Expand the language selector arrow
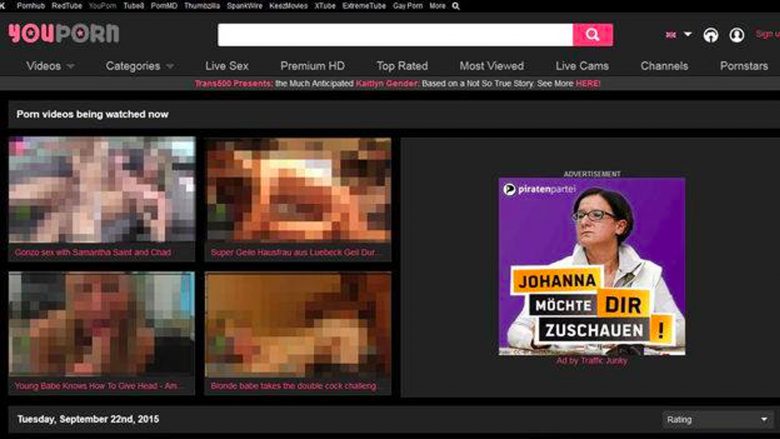The width and height of the screenshot is (780, 439). (x=687, y=34)
